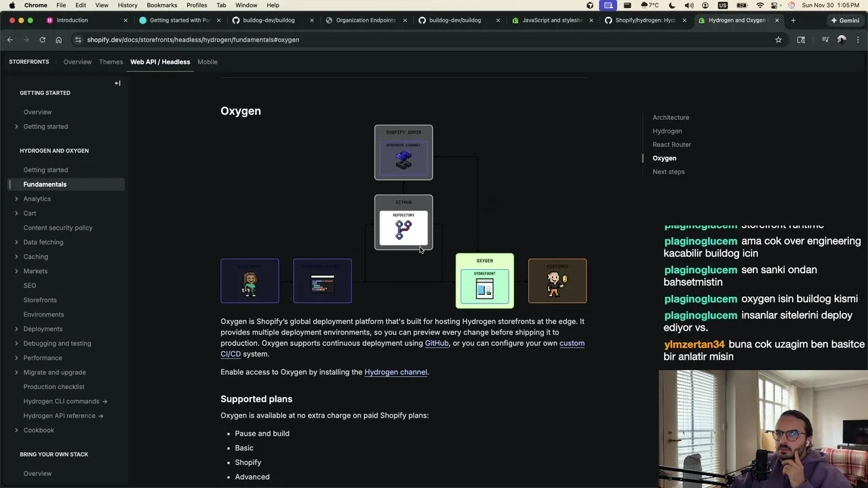The width and height of the screenshot is (868, 488).
Task: Click the code terminal diagram box
Action: 322,281
